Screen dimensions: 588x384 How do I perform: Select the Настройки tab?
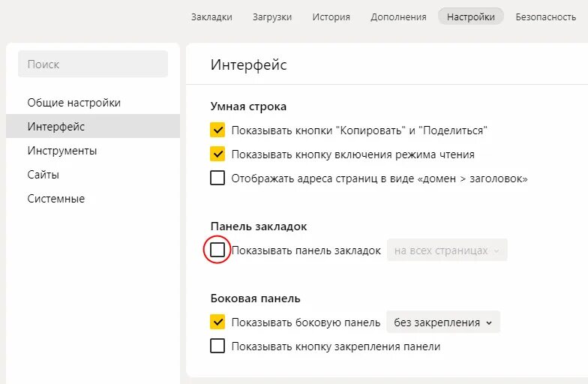[x=471, y=16]
